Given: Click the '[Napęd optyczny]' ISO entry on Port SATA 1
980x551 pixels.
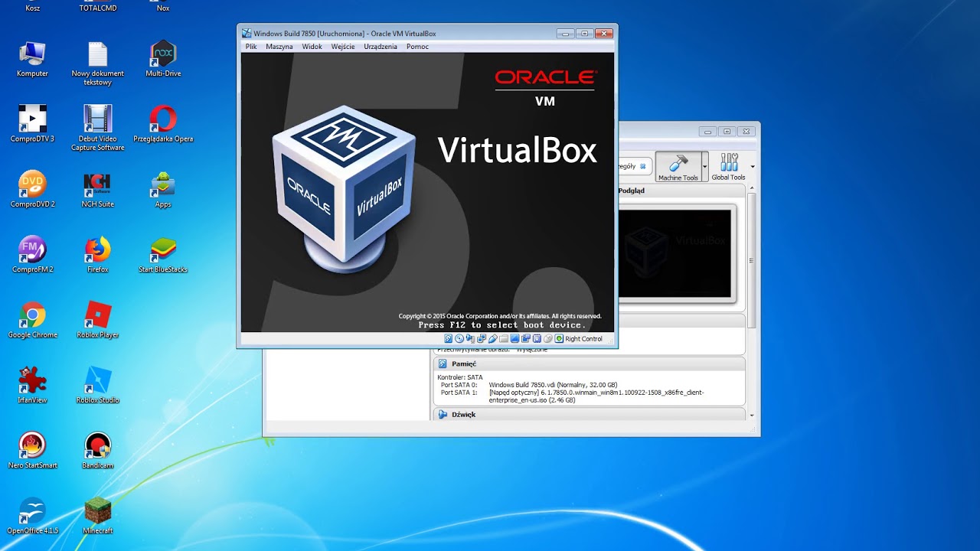Looking at the screenshot, I should pos(596,396).
